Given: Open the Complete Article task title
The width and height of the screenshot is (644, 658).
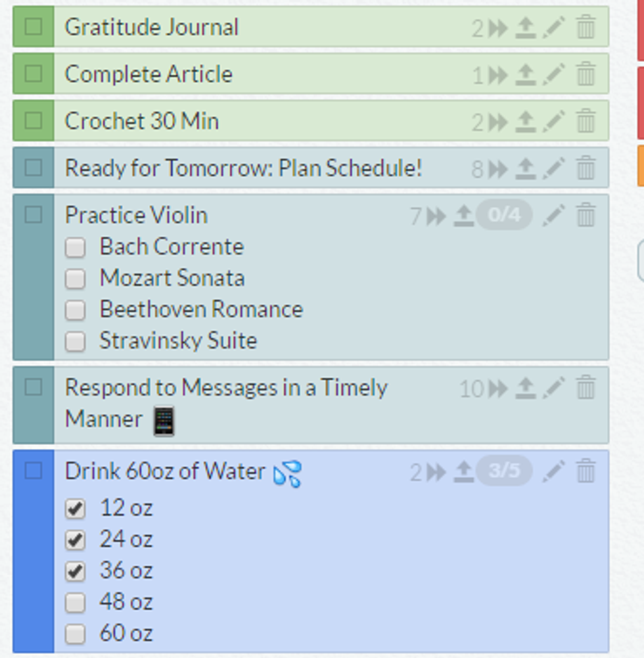Looking at the screenshot, I should pos(149,74).
